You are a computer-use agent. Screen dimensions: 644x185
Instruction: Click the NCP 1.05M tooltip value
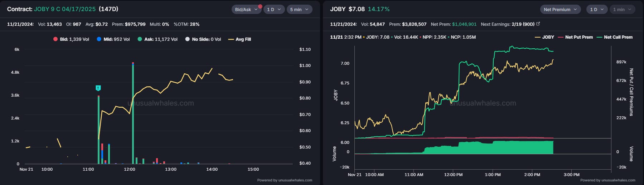pos(463,37)
